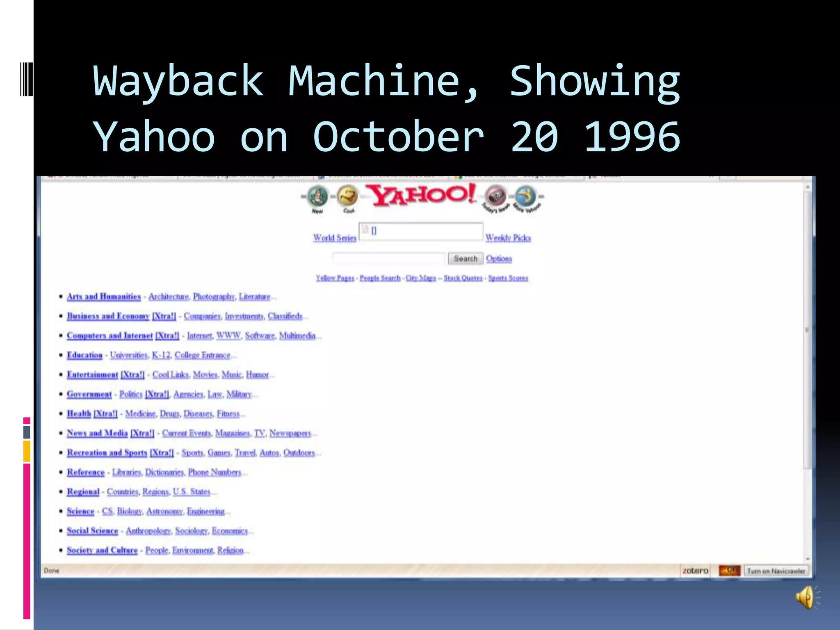Click the 'Done' status bar text
Viewport: 840px width, 630px height.
pyautogui.click(x=51, y=571)
